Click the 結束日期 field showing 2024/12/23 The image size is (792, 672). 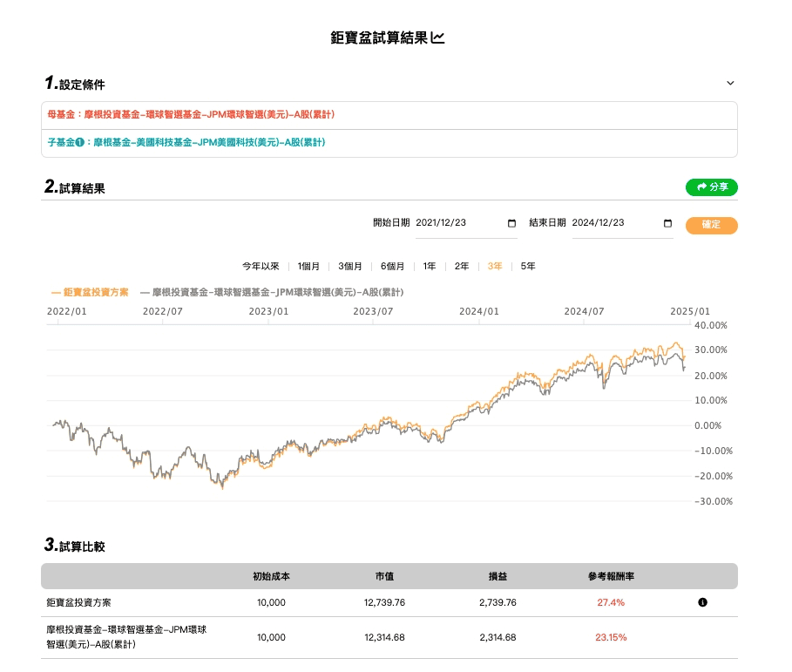[622, 223]
